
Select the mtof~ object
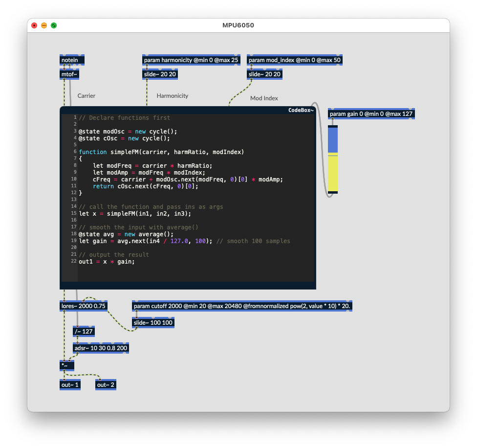tap(69, 74)
